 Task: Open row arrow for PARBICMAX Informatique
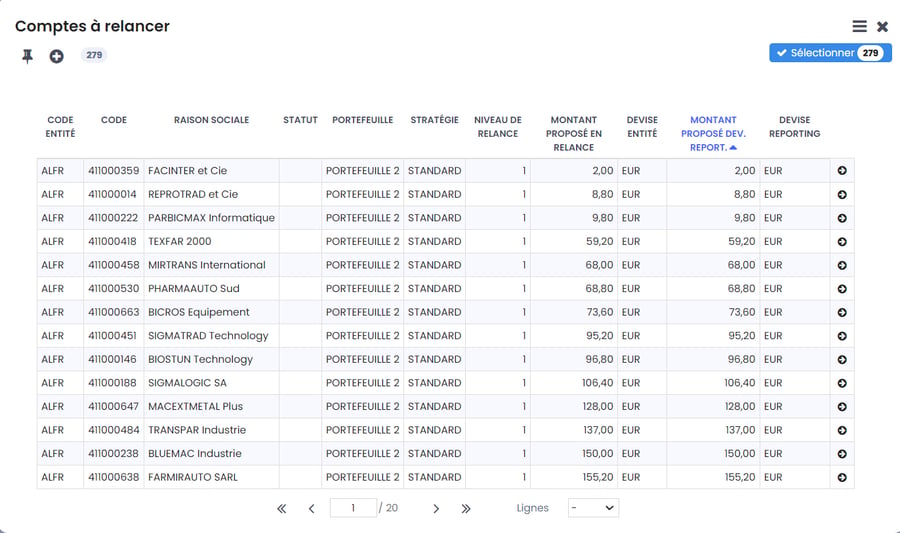tap(841, 218)
